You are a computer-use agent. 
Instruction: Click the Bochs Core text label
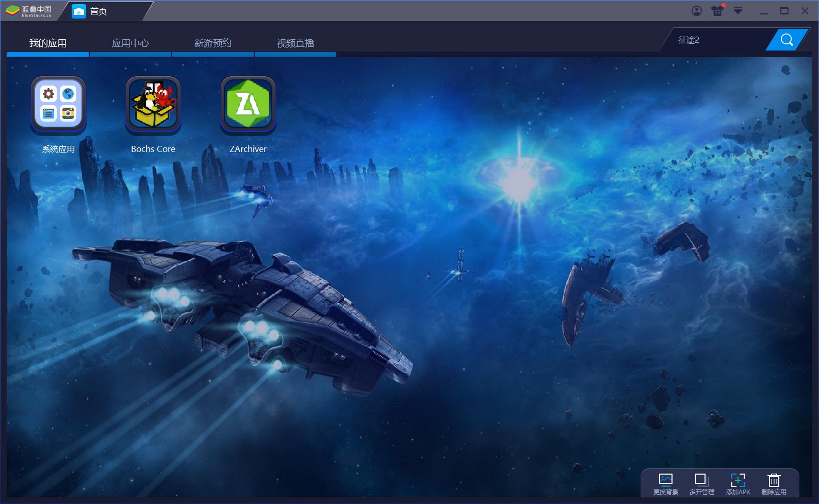tap(153, 149)
